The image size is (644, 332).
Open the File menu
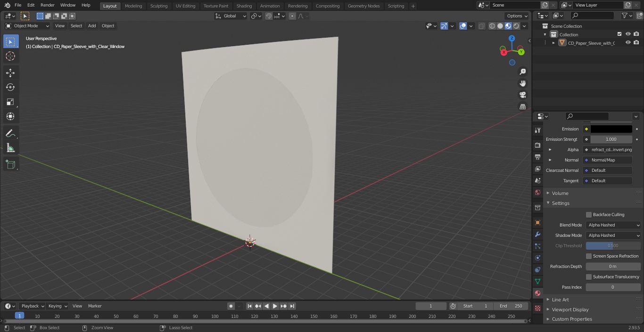[x=18, y=5]
